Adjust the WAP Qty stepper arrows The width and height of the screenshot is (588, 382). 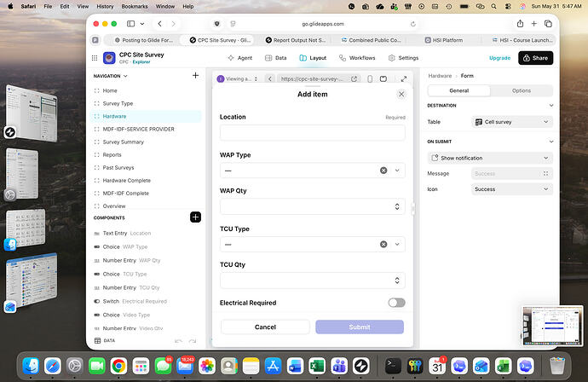397,206
